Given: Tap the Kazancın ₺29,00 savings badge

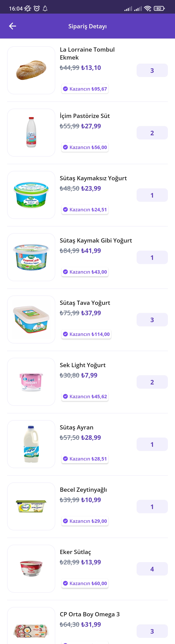Looking at the screenshot, I should [85, 521].
